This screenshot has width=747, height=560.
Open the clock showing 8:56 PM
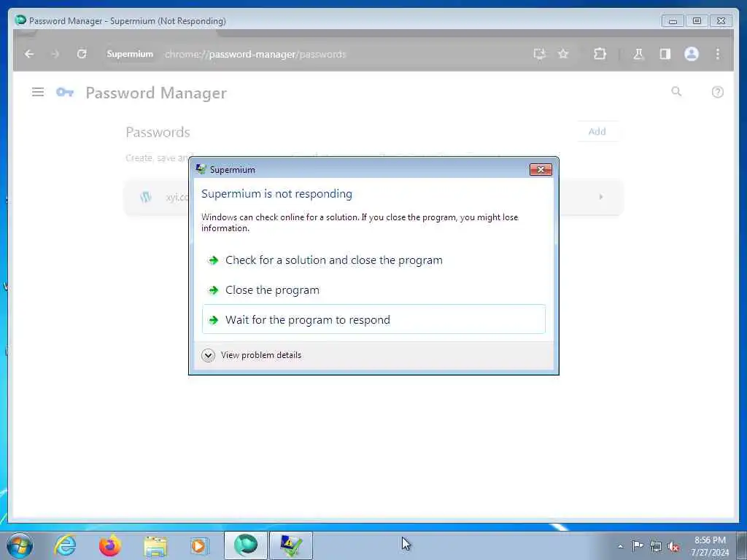pos(710,545)
